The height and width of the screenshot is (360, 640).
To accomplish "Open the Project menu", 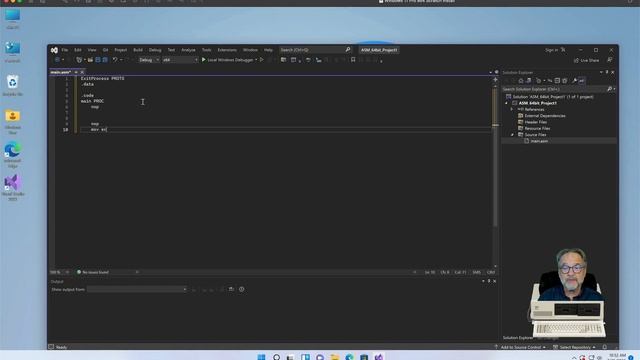I will click(x=120, y=50).
